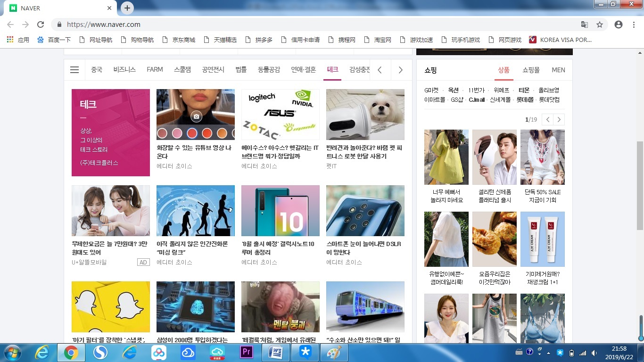Reload the Naver page
This screenshot has width=644, height=362.
coord(41,25)
